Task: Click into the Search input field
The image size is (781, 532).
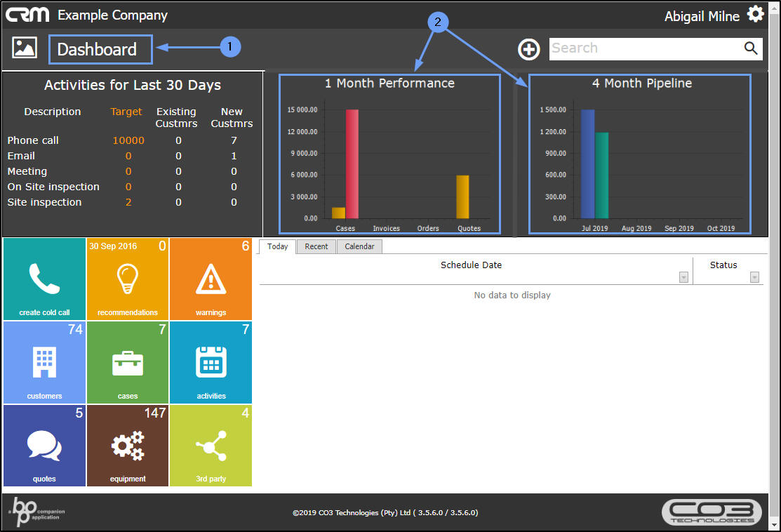Action: coord(646,49)
